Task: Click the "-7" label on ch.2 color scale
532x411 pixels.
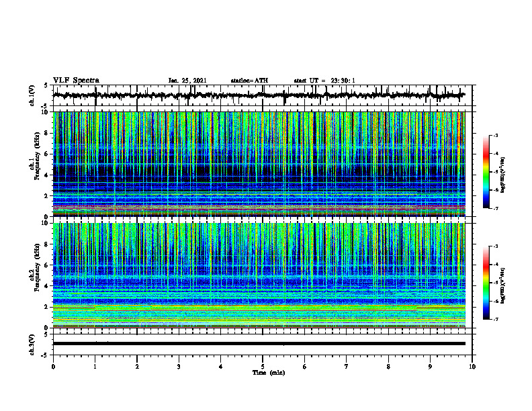Action: tap(495, 319)
